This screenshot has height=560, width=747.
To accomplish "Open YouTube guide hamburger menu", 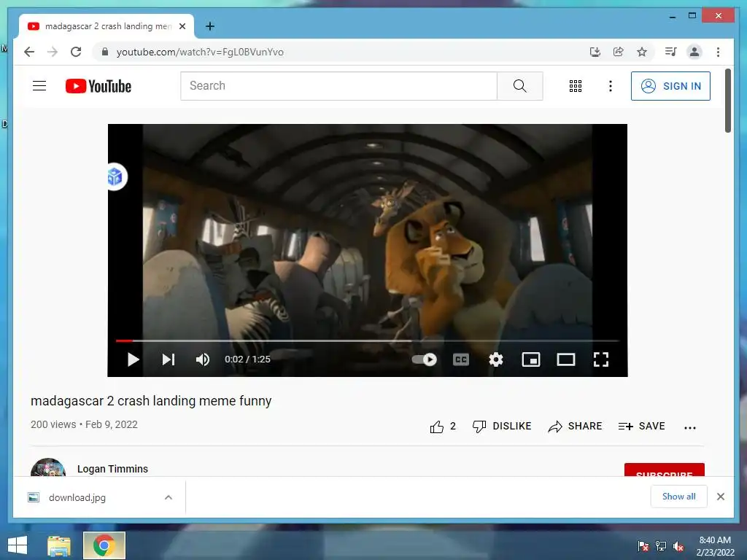I will click(39, 86).
